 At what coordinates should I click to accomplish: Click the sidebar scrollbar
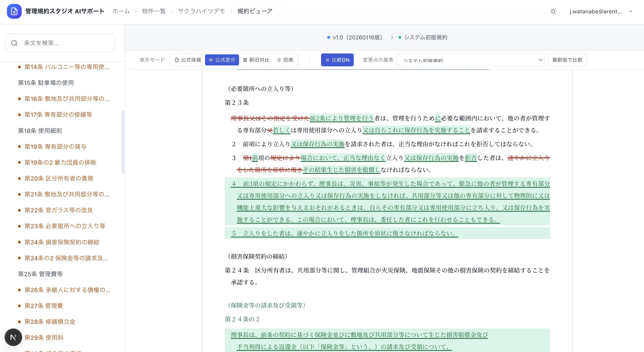click(123, 140)
